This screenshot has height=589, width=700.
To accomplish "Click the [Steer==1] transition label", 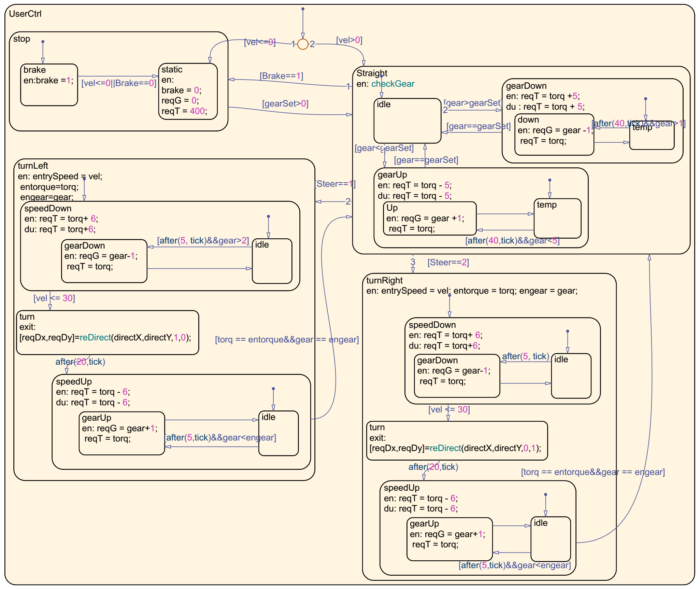I will tap(334, 184).
